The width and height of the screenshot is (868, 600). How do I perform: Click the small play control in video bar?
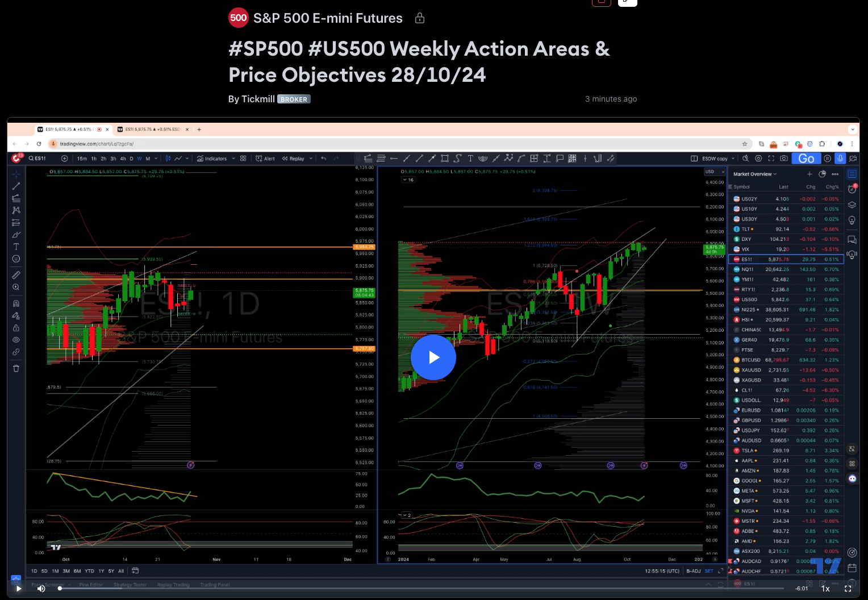(19, 589)
